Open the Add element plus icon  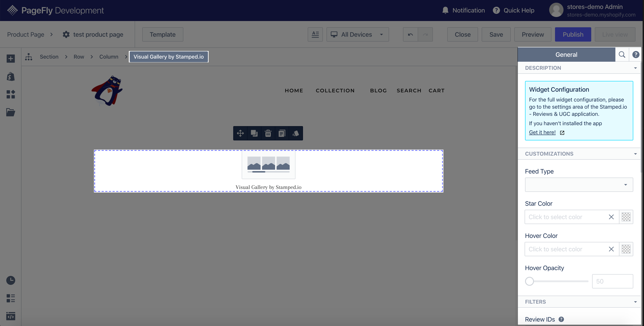click(11, 59)
